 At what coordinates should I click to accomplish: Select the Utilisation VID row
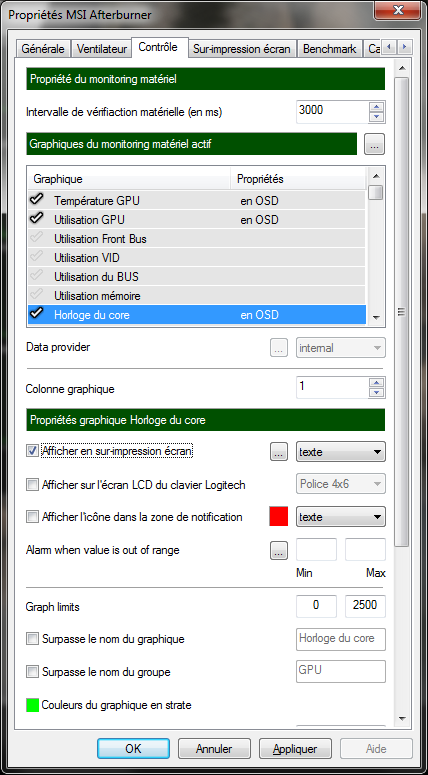click(x=197, y=258)
